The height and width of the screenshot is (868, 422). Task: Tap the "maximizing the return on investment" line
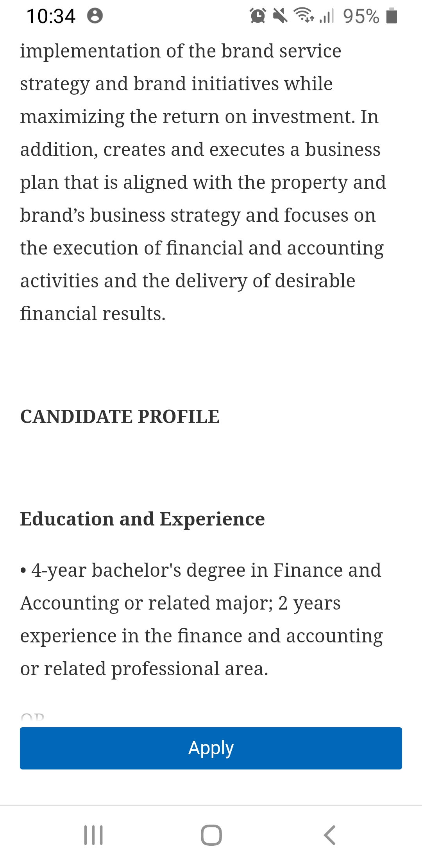pos(199,117)
